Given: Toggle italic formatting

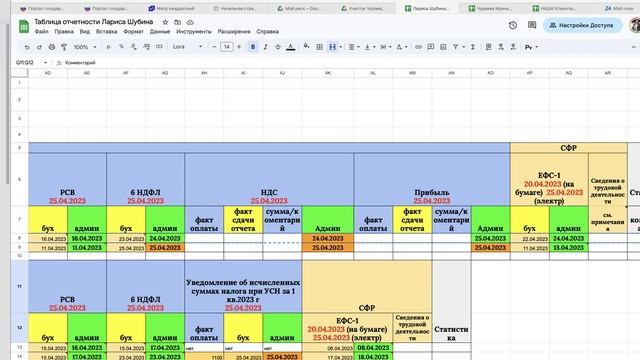Looking at the screenshot, I should 265,47.
